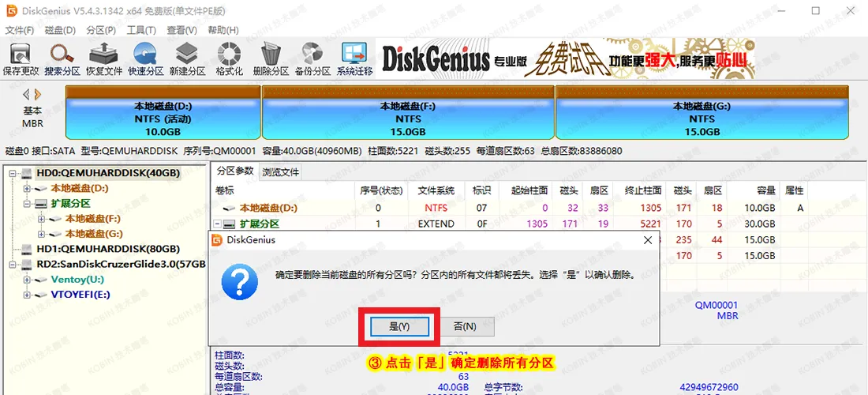Expand 本地磁盘(G:) node in the disk tree

click(41, 234)
